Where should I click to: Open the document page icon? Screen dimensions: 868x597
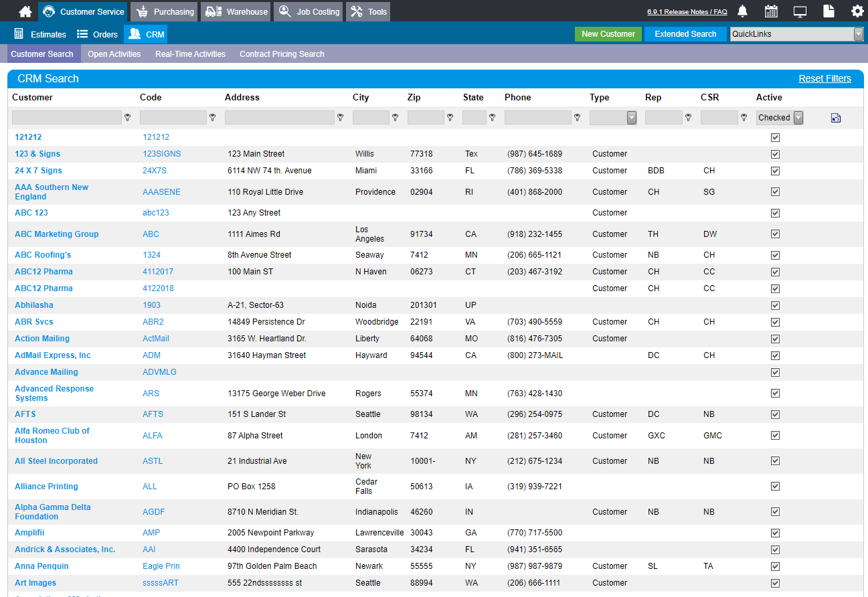[x=829, y=11]
